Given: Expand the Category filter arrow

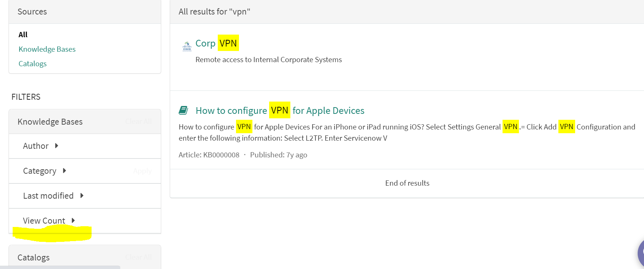Looking at the screenshot, I should pyautogui.click(x=64, y=171).
